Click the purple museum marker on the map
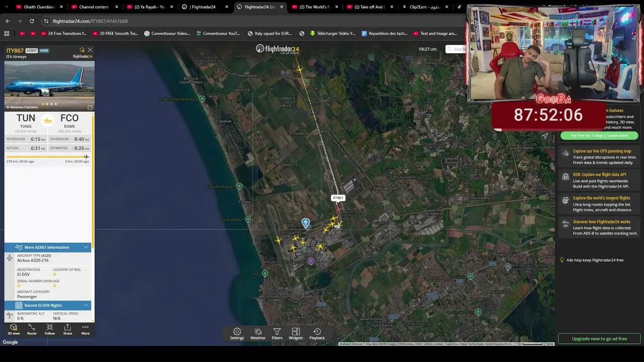 click(311, 261)
